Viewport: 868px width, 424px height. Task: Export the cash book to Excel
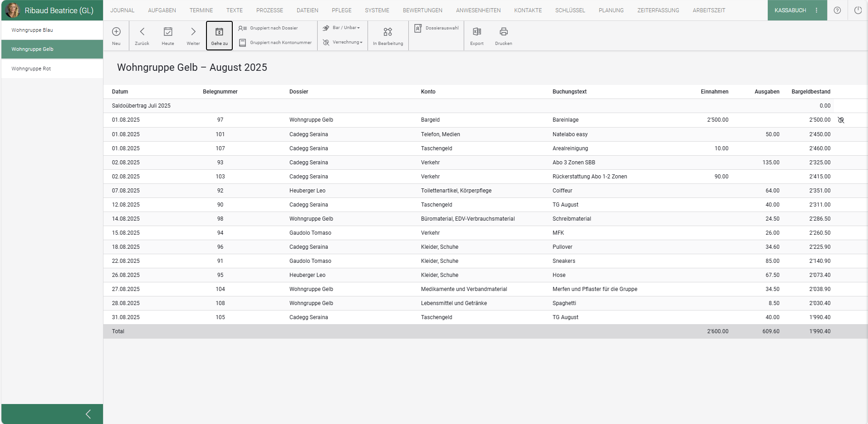pyautogui.click(x=477, y=32)
